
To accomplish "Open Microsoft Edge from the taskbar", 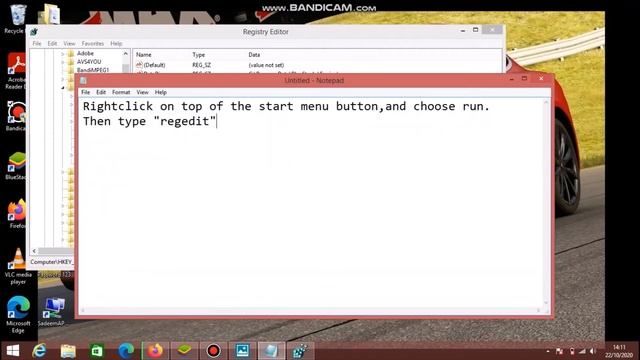I will [126, 351].
